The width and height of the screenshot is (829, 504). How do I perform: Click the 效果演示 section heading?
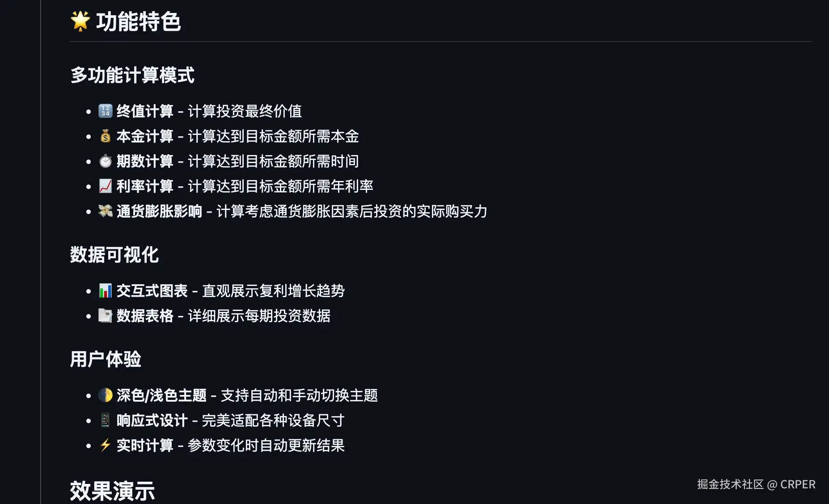tap(112, 491)
